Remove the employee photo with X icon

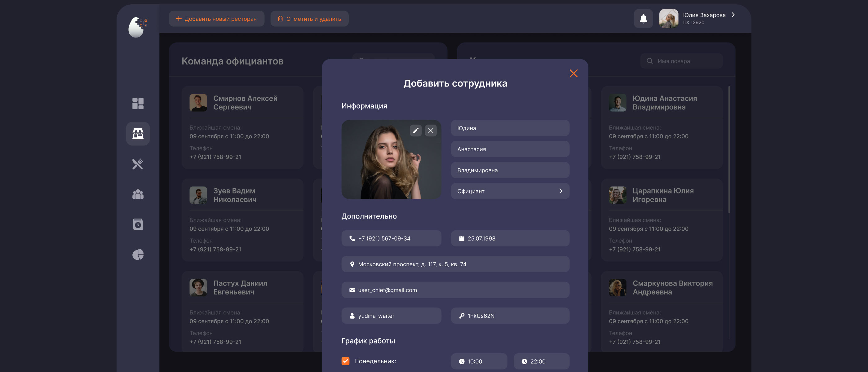431,131
